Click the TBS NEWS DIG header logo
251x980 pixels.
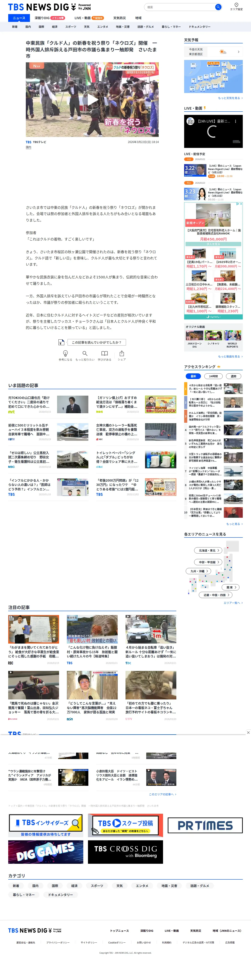point(49,7)
